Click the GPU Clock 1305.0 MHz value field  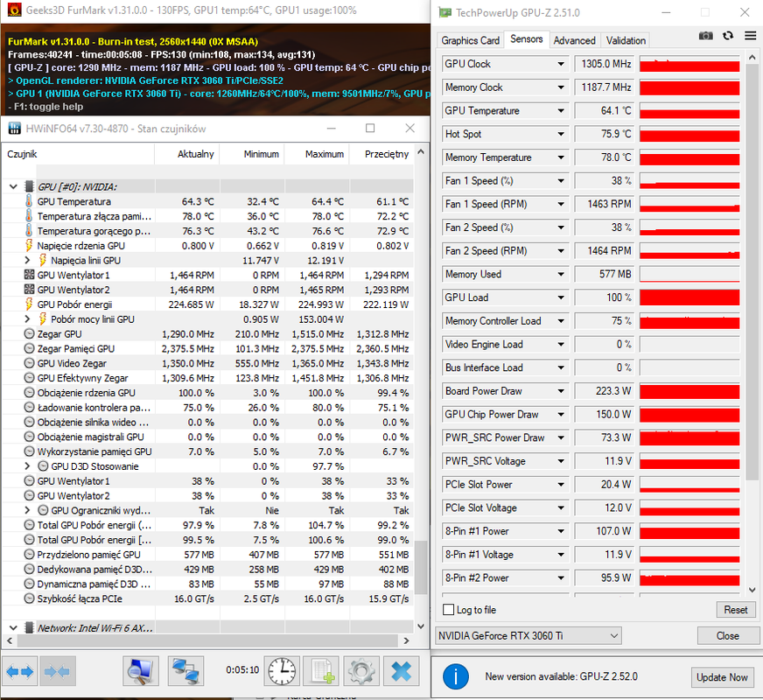(x=605, y=64)
